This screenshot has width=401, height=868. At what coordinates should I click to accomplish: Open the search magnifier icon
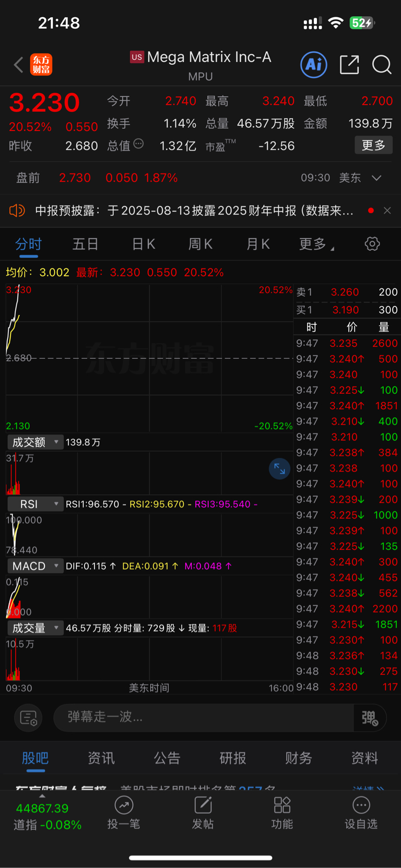click(x=382, y=65)
